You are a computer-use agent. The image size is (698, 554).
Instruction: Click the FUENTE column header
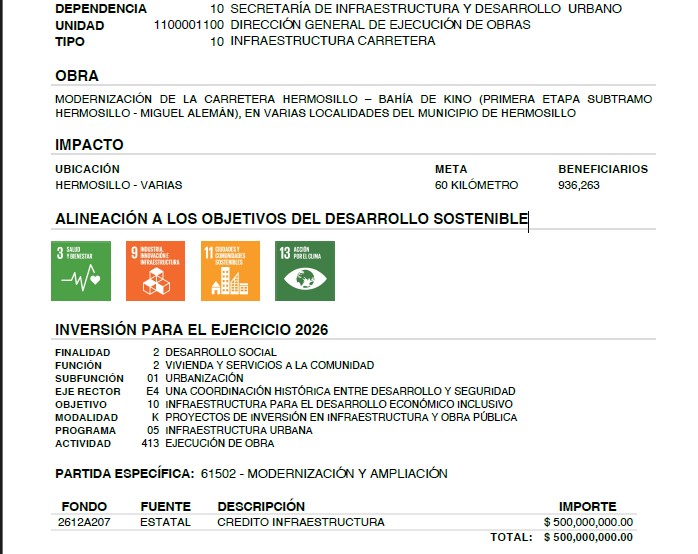tap(165, 506)
